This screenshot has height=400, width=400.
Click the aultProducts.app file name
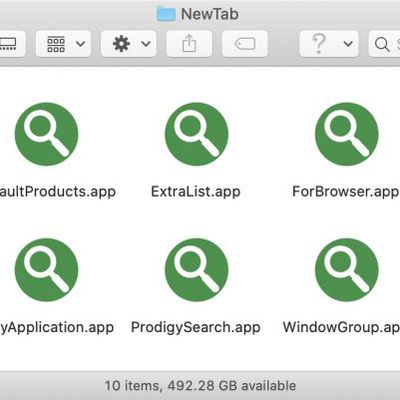58,192
